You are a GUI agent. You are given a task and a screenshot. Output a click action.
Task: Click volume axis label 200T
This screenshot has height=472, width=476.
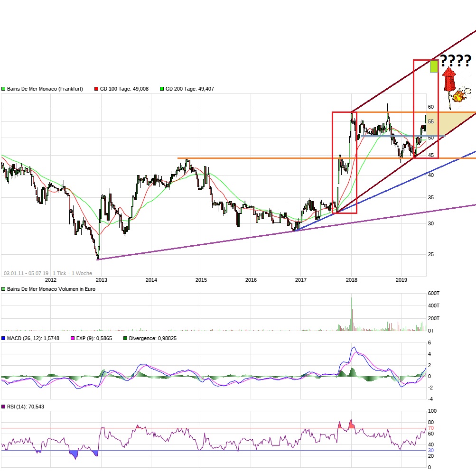click(x=433, y=319)
